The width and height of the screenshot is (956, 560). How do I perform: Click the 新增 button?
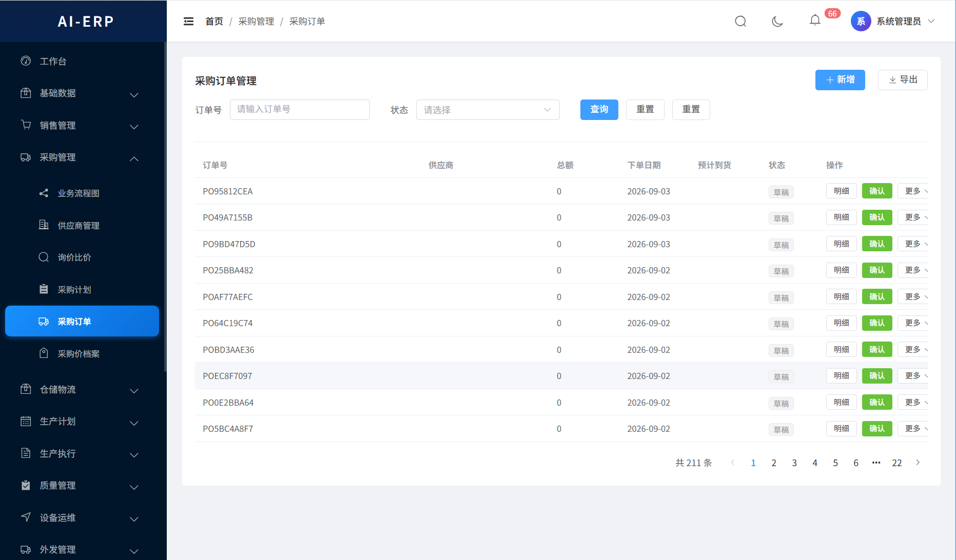840,80
